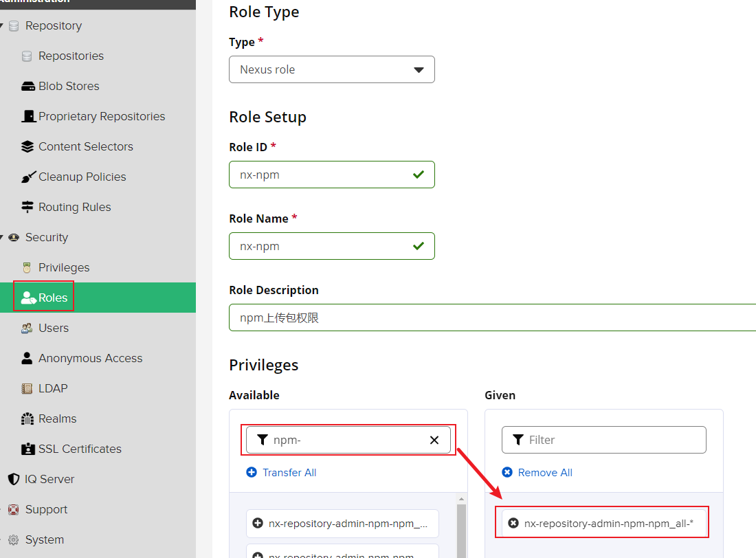The width and height of the screenshot is (756, 558).
Task: Open Cleanup Policies page
Action: coord(82,177)
